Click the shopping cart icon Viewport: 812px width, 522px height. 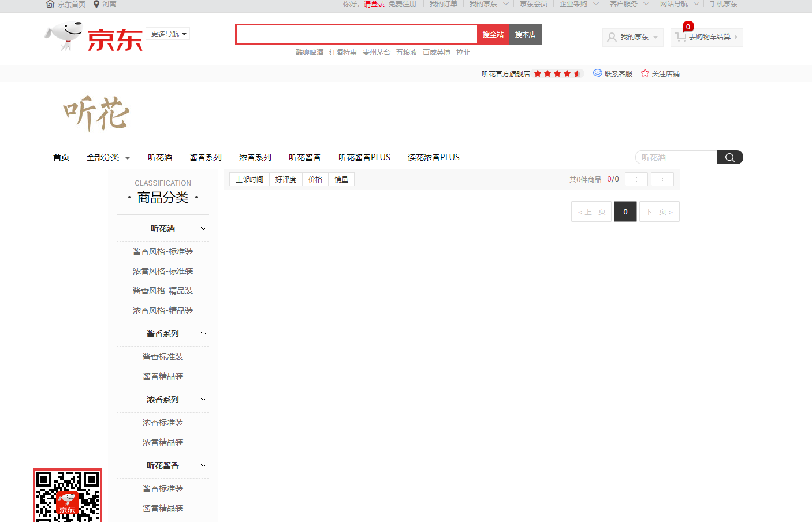[680, 37]
